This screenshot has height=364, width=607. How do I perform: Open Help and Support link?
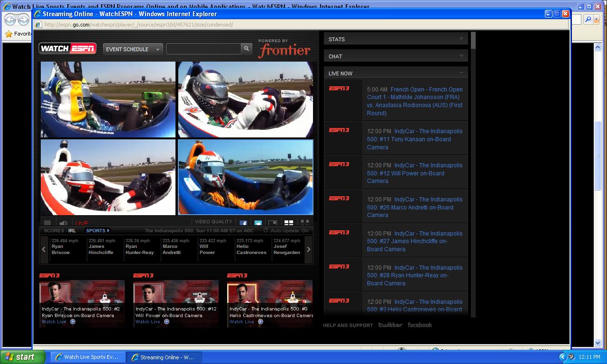pyautogui.click(x=348, y=325)
